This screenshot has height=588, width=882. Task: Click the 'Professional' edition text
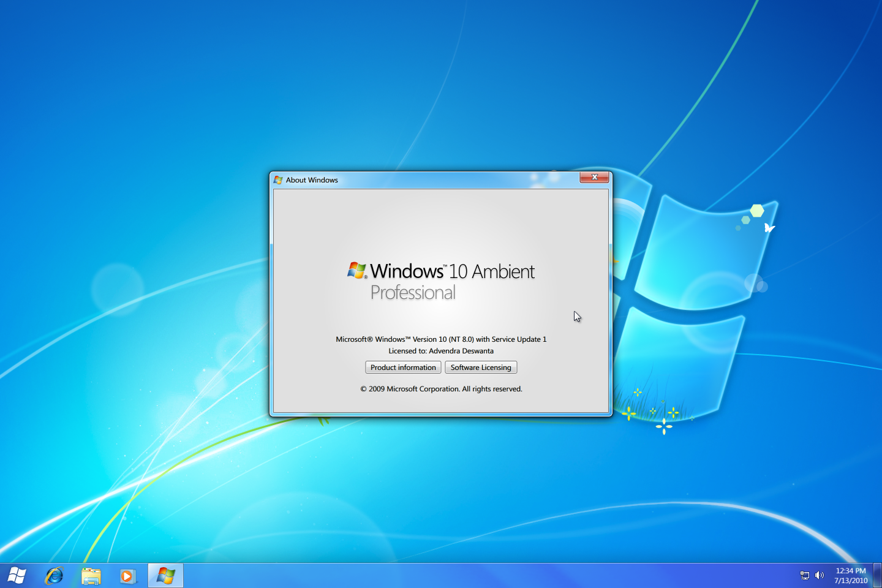[x=413, y=293]
